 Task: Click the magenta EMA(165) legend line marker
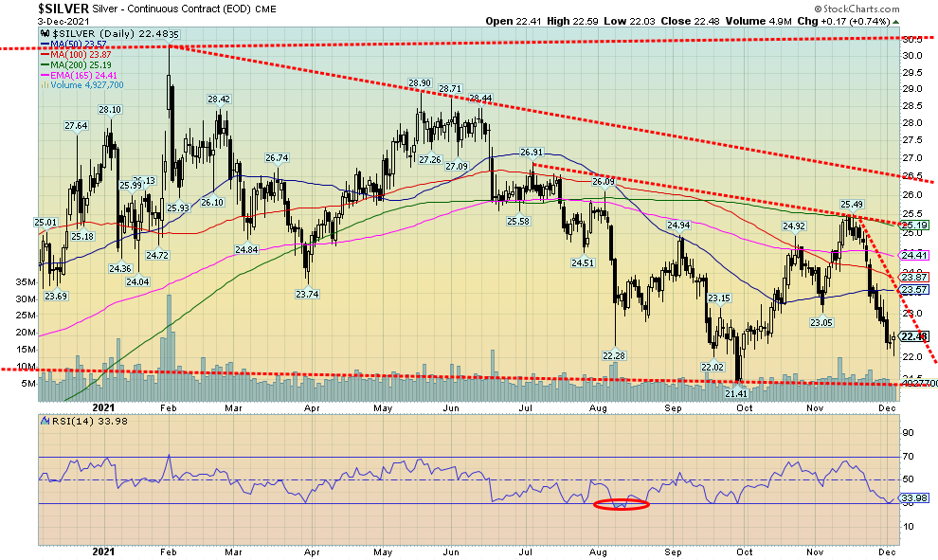point(45,76)
